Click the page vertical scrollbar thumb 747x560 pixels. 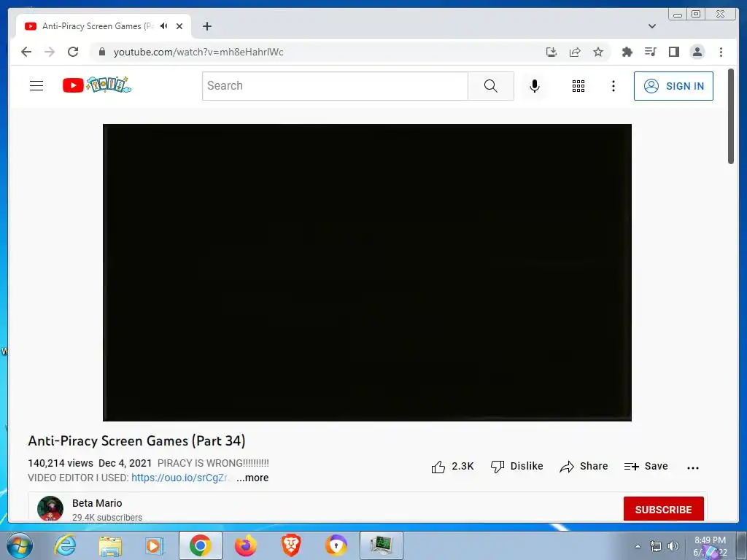coord(731,116)
